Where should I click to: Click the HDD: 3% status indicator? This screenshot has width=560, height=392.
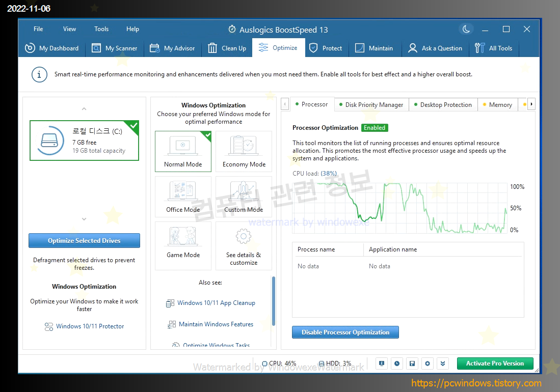pos(335,363)
